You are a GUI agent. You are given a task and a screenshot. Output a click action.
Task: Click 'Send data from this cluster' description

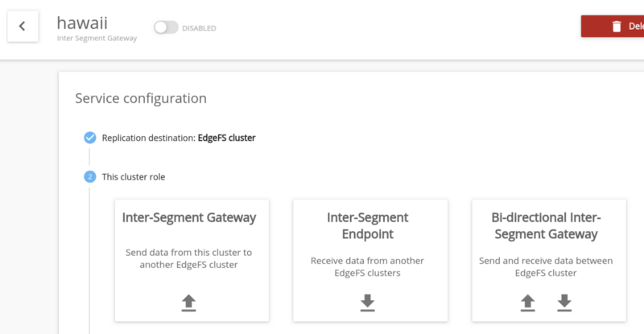pos(188,258)
